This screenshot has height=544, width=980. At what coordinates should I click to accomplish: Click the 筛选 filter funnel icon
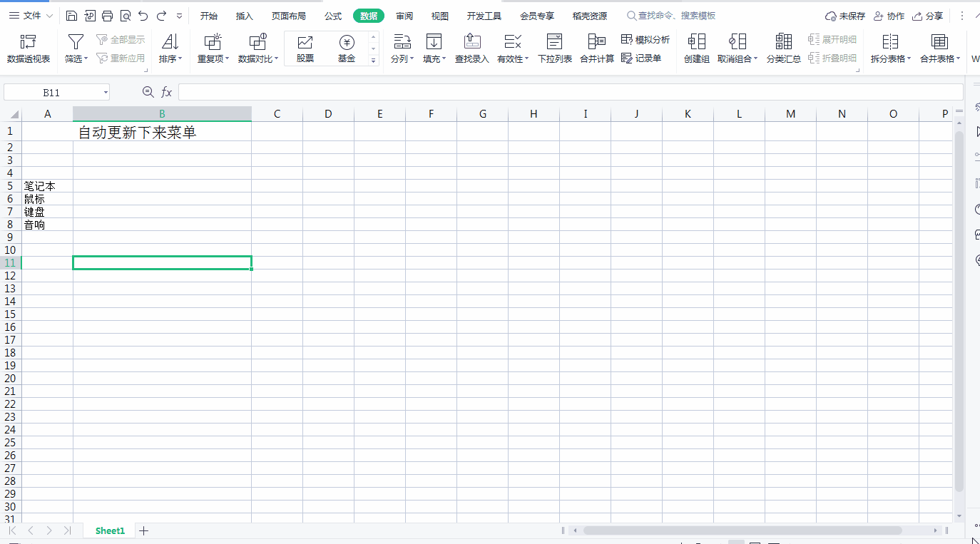coord(76,42)
